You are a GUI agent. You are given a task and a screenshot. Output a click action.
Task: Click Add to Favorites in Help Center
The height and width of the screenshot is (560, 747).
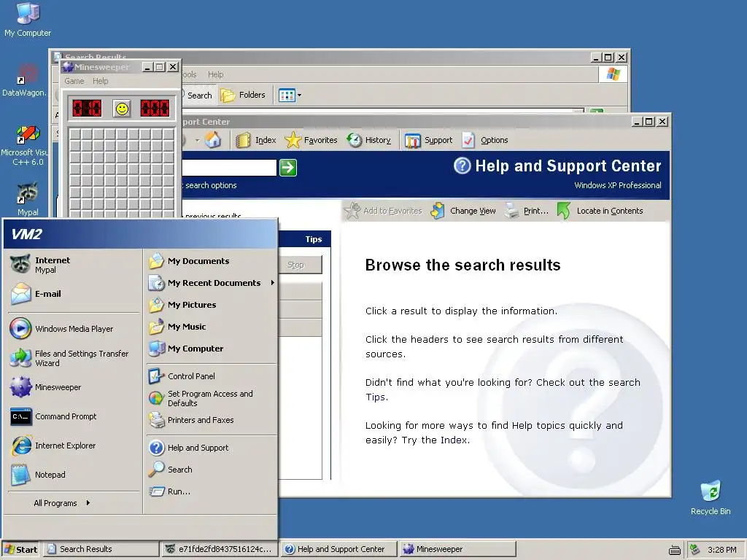(x=384, y=211)
